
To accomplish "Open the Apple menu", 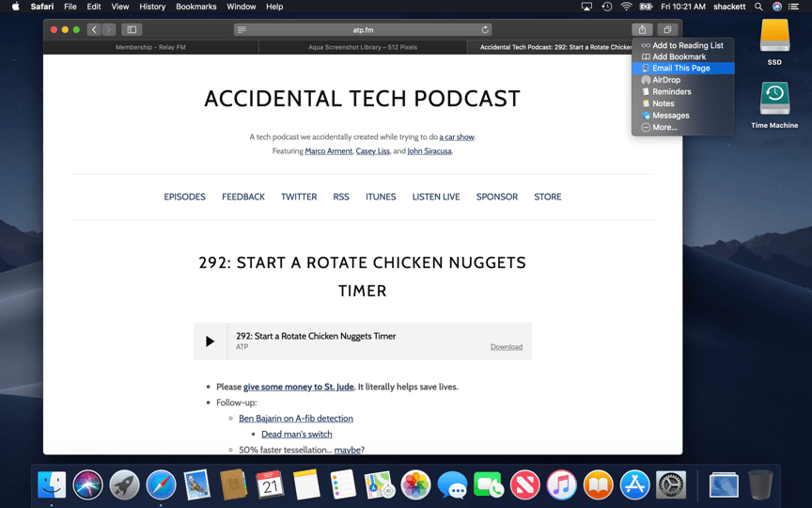I will tap(16, 7).
